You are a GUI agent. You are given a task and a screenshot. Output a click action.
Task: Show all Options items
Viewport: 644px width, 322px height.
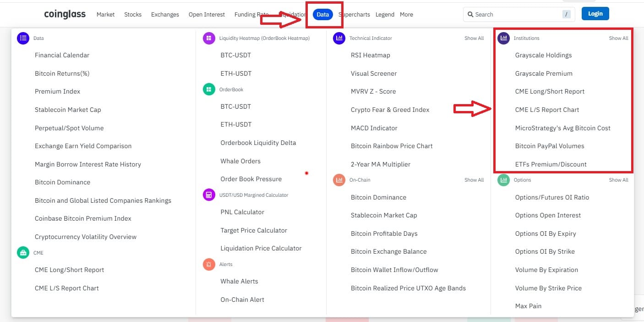pyautogui.click(x=618, y=180)
